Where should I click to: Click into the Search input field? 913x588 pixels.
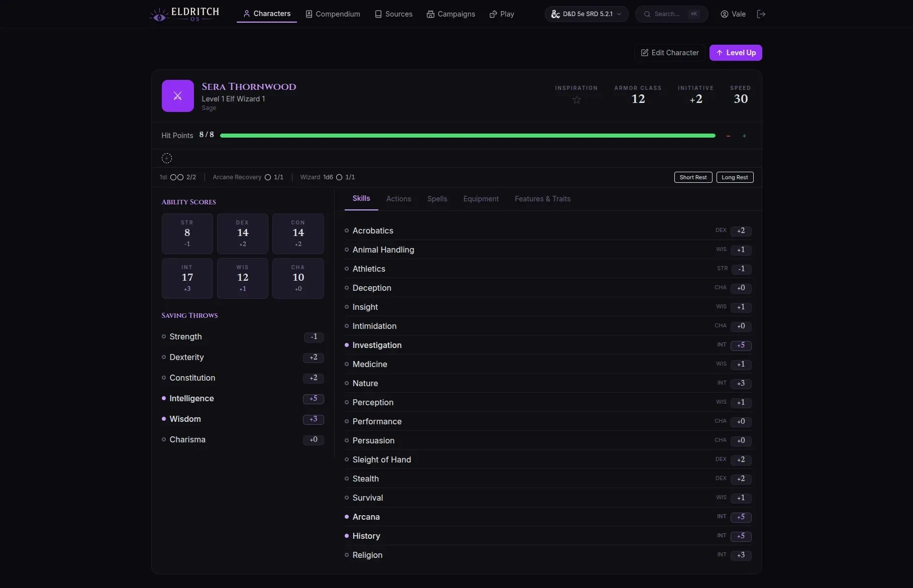(x=671, y=14)
